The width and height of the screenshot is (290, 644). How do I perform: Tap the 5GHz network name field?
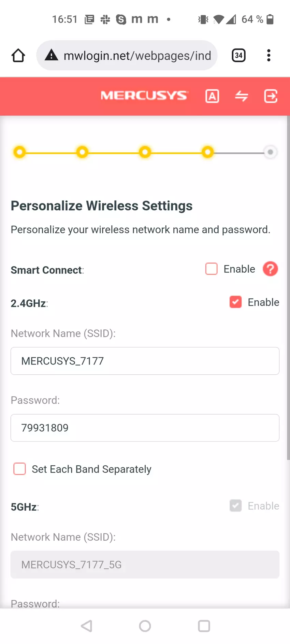[x=145, y=565]
